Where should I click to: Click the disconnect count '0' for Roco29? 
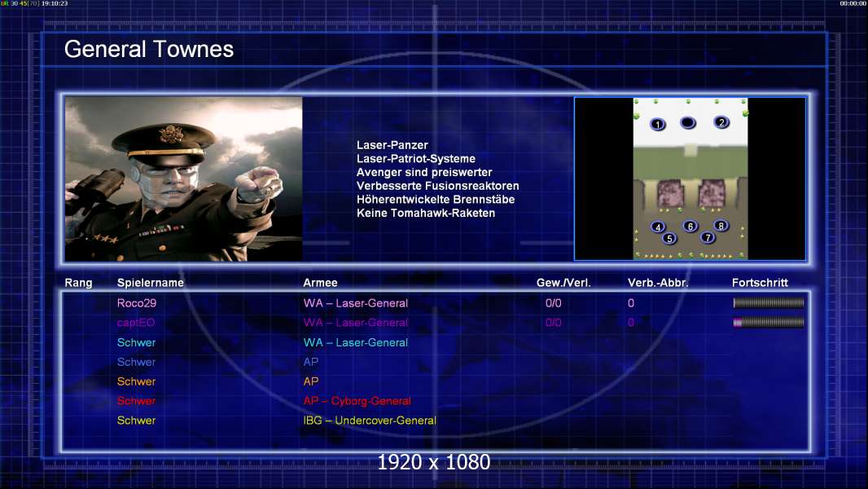pos(631,303)
